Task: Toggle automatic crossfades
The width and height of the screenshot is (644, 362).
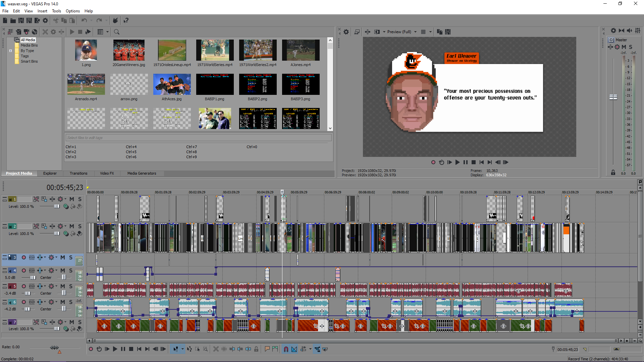Action: point(294,349)
